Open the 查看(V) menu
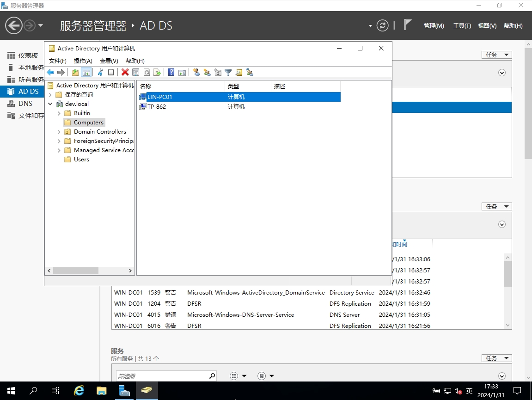532x400 pixels. click(x=109, y=61)
